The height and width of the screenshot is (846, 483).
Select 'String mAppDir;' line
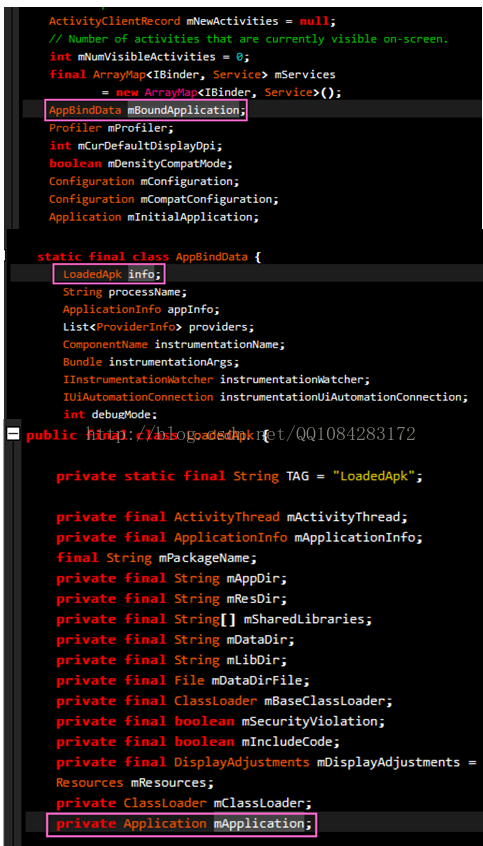(x=172, y=578)
